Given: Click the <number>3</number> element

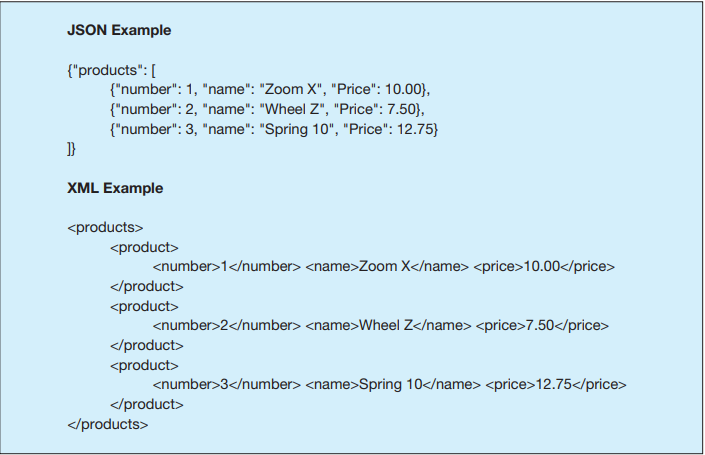Looking at the screenshot, I should tap(227, 384).
